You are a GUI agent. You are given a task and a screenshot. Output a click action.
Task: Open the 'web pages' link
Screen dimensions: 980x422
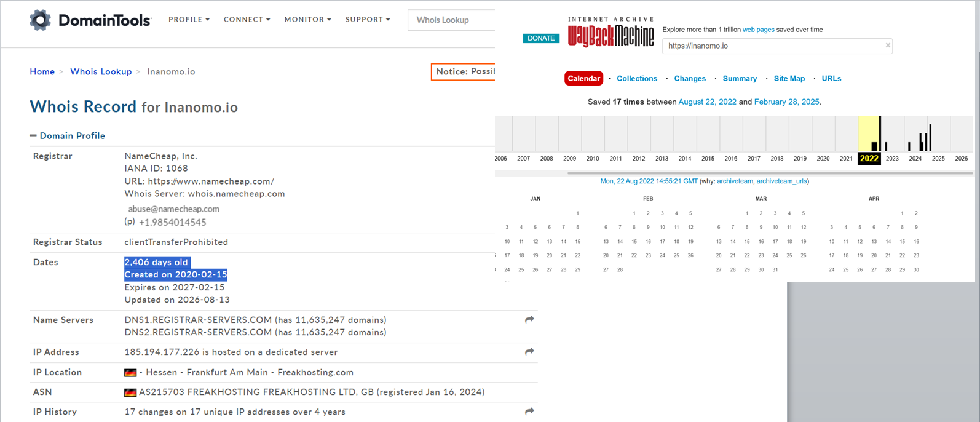(758, 30)
